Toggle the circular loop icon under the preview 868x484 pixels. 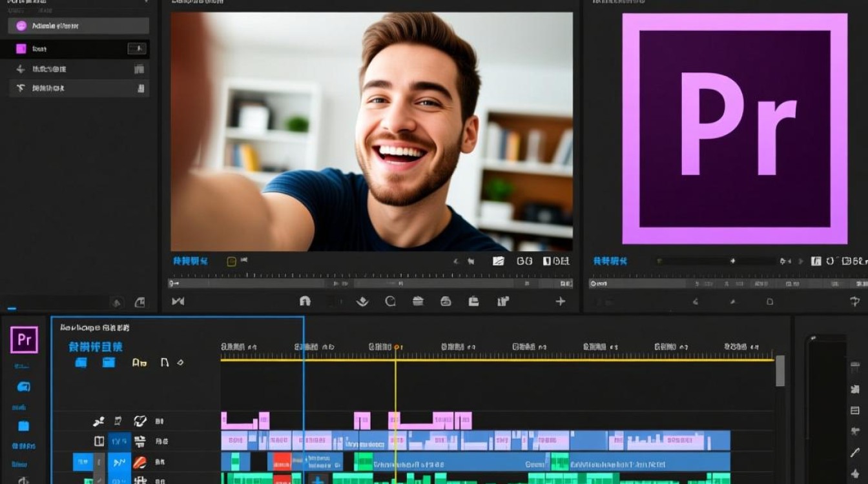tap(390, 301)
